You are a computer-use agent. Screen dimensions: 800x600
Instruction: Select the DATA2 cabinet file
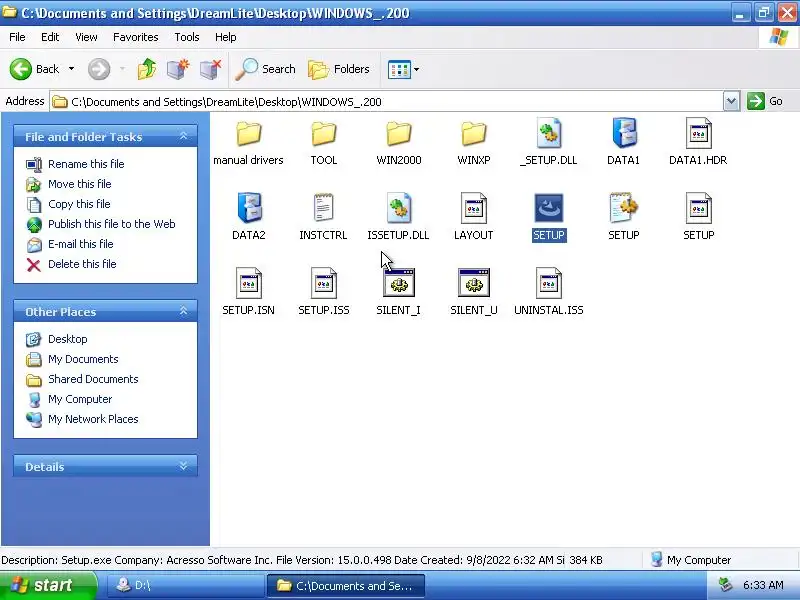tap(248, 217)
